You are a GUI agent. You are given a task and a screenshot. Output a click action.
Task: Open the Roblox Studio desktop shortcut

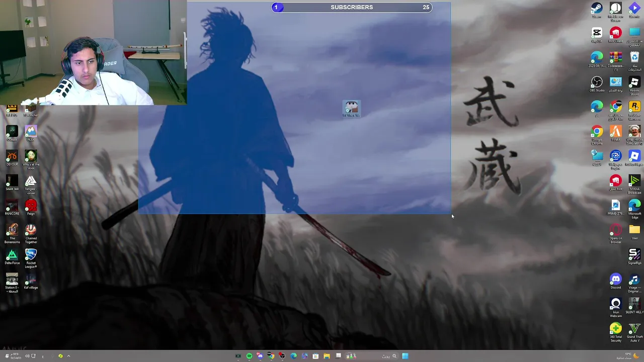pyautogui.click(x=634, y=85)
